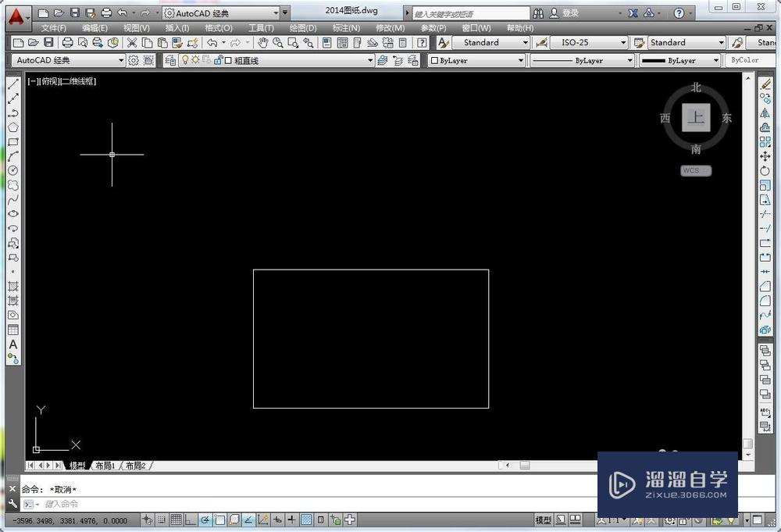The height and width of the screenshot is (532, 781).
Task: Click the Help question mark toolbar icon
Action: click(422, 43)
